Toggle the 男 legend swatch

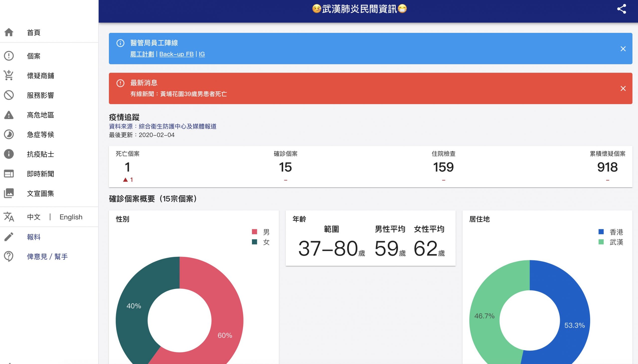click(x=254, y=232)
